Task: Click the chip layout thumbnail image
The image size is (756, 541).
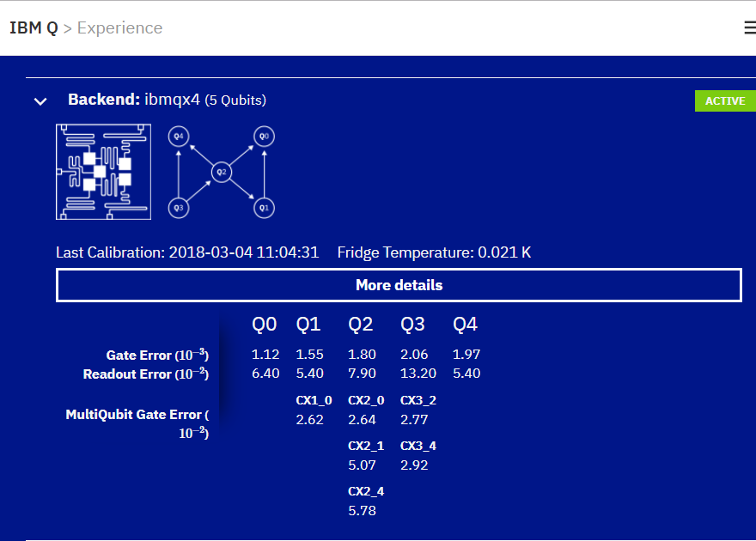Action: coord(103,172)
